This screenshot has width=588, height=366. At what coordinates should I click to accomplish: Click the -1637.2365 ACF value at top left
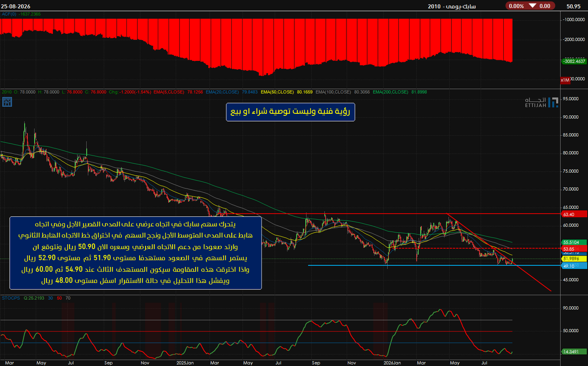[29, 15]
